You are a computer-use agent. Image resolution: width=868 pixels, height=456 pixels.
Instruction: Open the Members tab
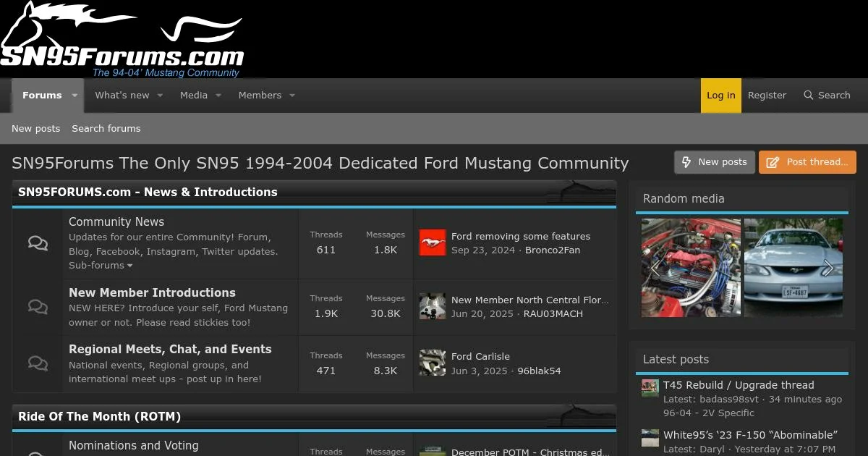(260, 96)
